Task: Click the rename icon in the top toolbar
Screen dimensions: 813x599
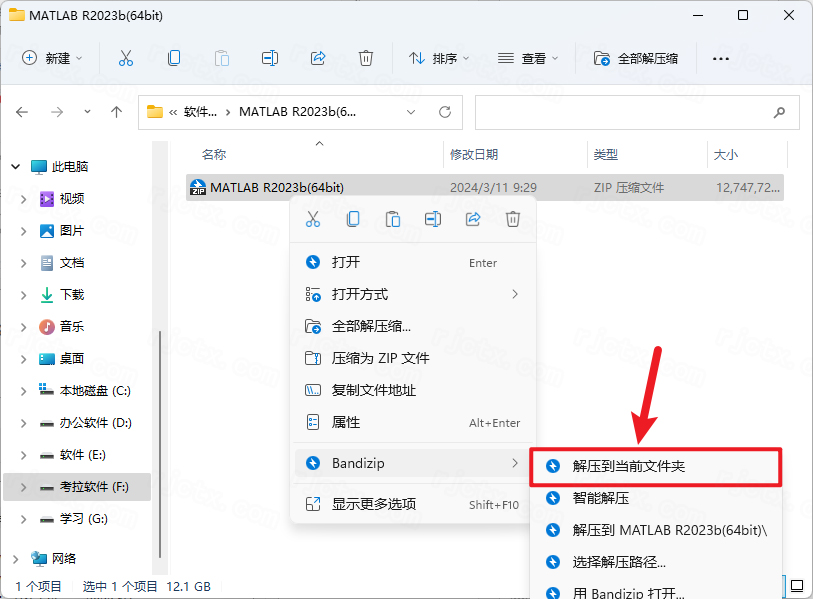Action: (x=270, y=58)
